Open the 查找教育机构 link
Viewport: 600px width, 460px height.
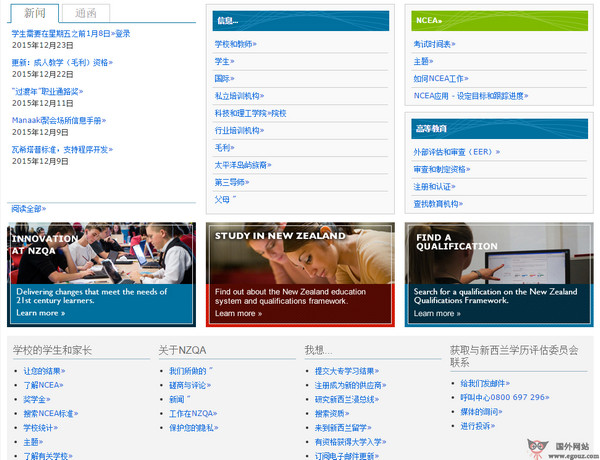point(438,204)
